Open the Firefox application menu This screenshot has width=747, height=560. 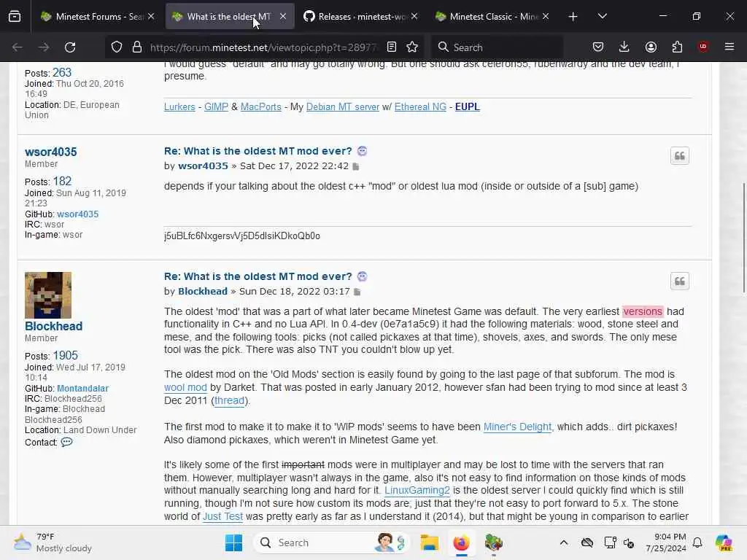[x=729, y=47]
